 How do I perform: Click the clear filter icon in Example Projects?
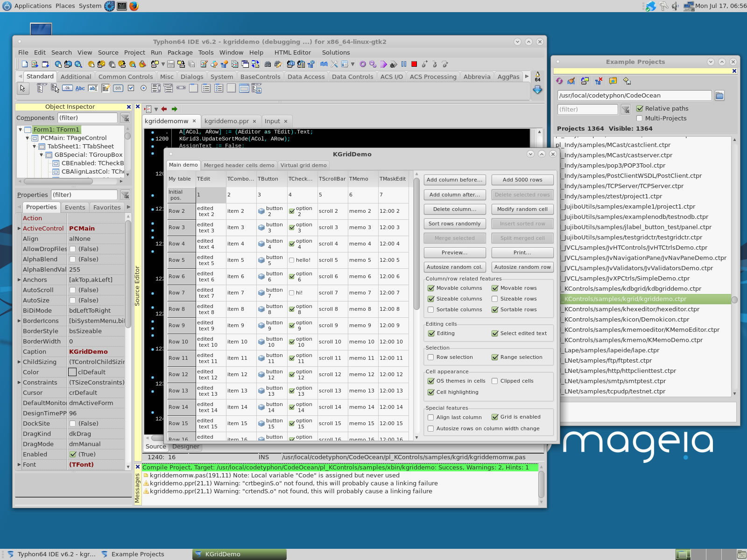click(x=626, y=110)
